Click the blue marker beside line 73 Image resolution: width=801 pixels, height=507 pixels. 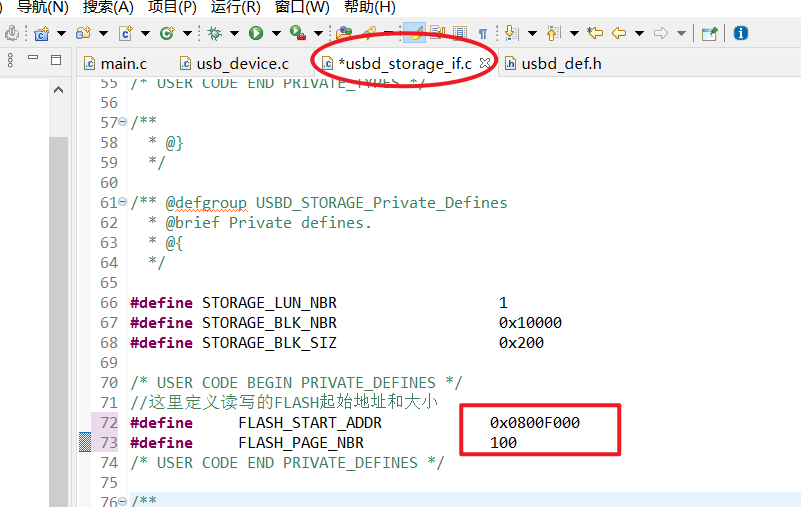(x=85, y=442)
